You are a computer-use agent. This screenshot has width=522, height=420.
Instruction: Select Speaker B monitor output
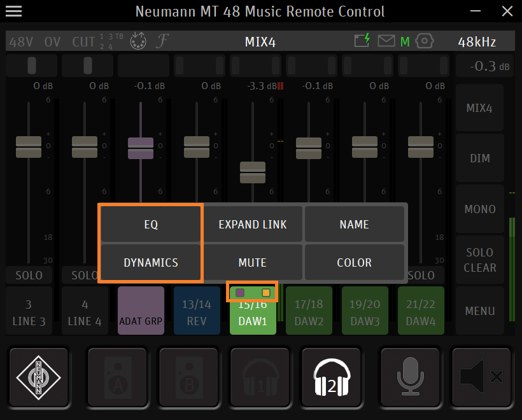pyautogui.click(x=188, y=377)
